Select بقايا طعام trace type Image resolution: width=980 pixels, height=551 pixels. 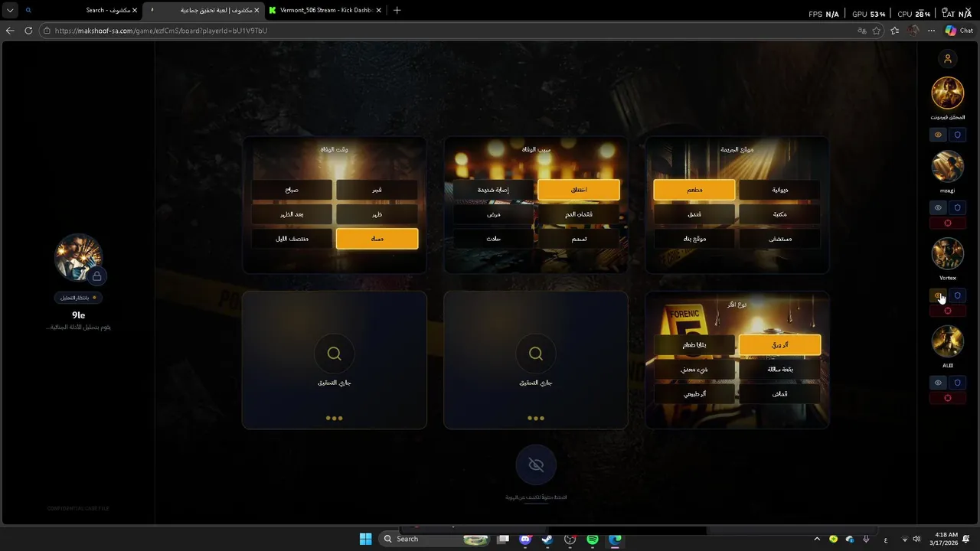[x=694, y=345]
